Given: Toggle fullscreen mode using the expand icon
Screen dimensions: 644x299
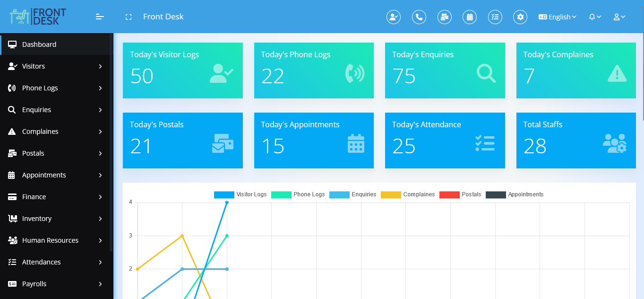Looking at the screenshot, I should tap(129, 17).
